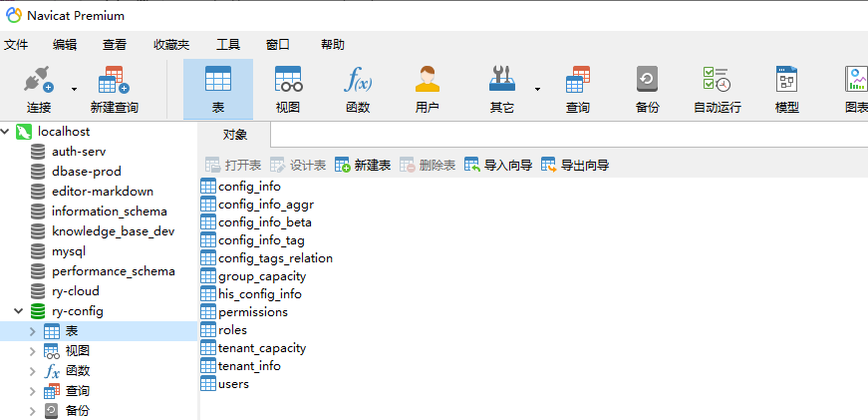The height and width of the screenshot is (420, 868).
Task: Select the mysql database
Action: 69,251
